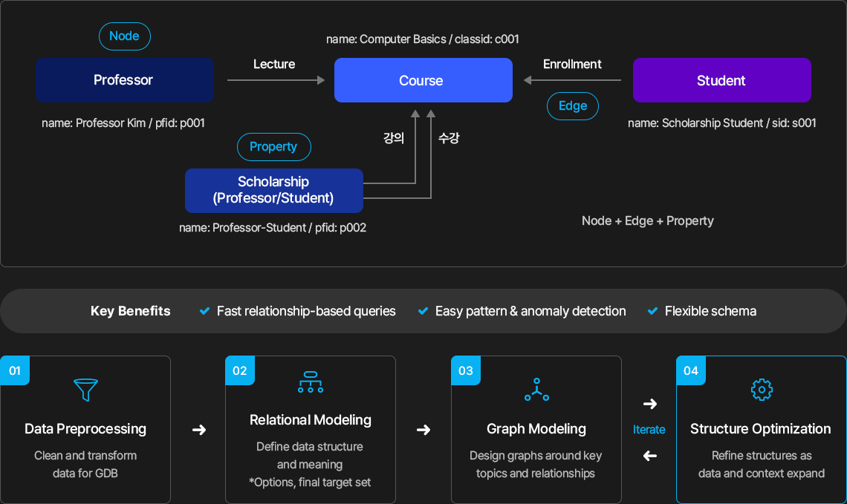Select the Edge pill label

click(x=573, y=105)
